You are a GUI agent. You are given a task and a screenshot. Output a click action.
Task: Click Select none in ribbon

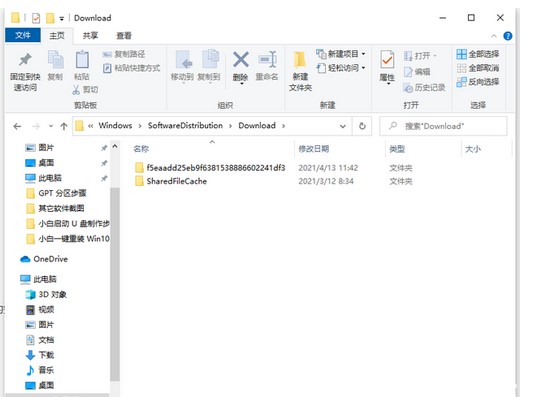tap(478, 68)
